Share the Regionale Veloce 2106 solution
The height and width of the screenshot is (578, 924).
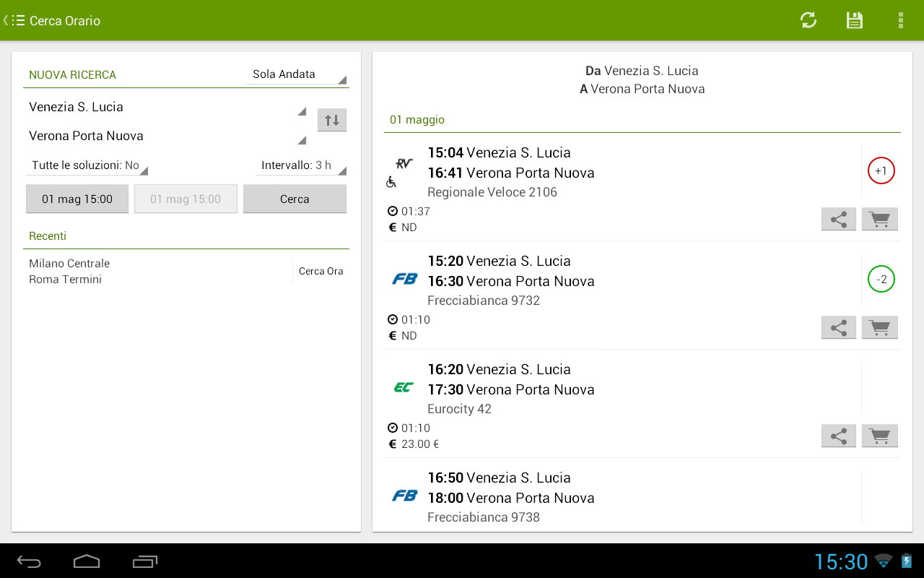coord(838,219)
